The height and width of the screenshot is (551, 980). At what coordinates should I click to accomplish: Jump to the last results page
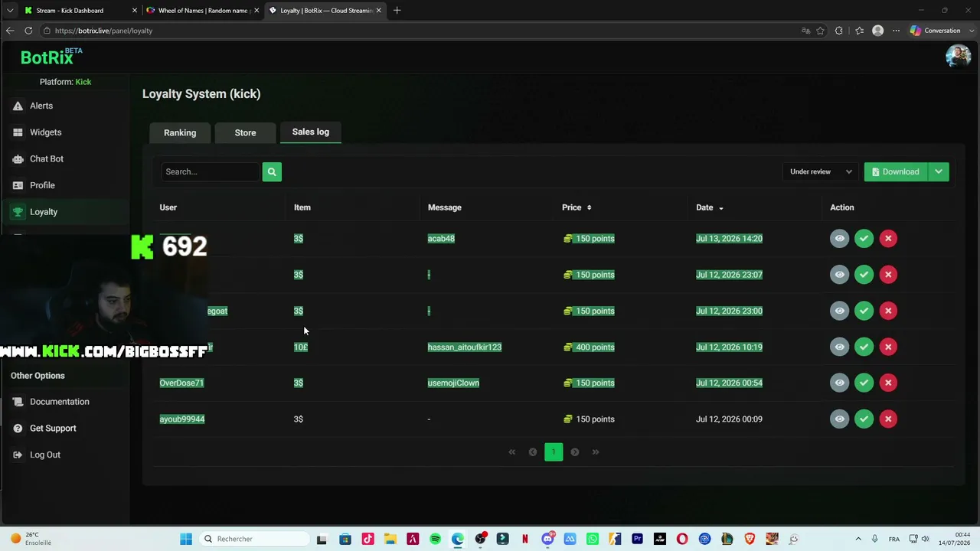(x=596, y=452)
